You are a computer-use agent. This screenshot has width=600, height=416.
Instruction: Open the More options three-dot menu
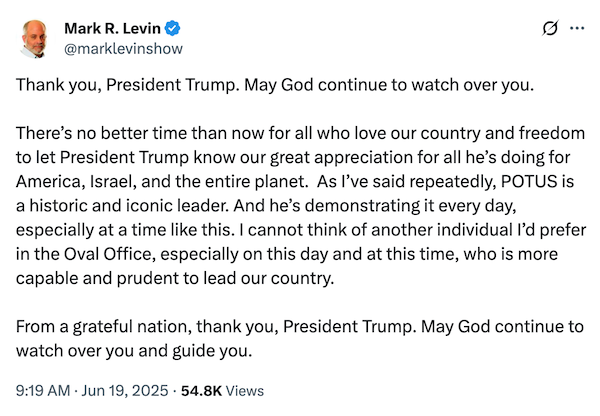576,28
